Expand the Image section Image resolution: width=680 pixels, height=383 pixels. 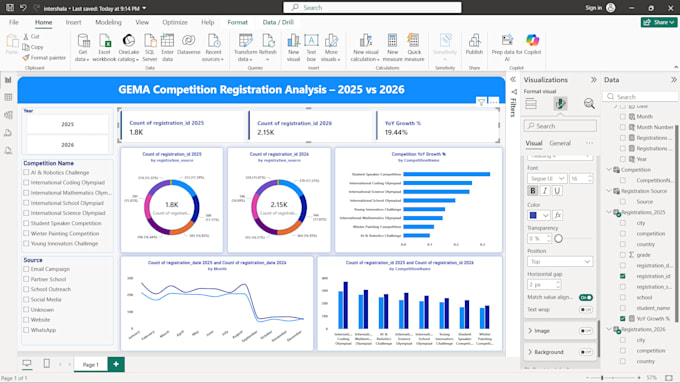[530, 331]
